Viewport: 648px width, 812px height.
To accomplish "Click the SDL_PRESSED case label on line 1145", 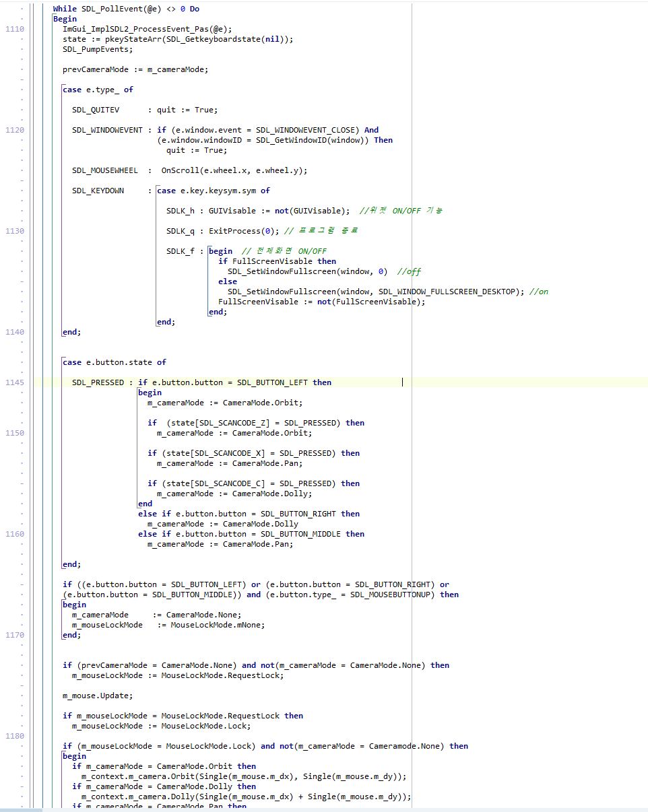I will pos(98,382).
